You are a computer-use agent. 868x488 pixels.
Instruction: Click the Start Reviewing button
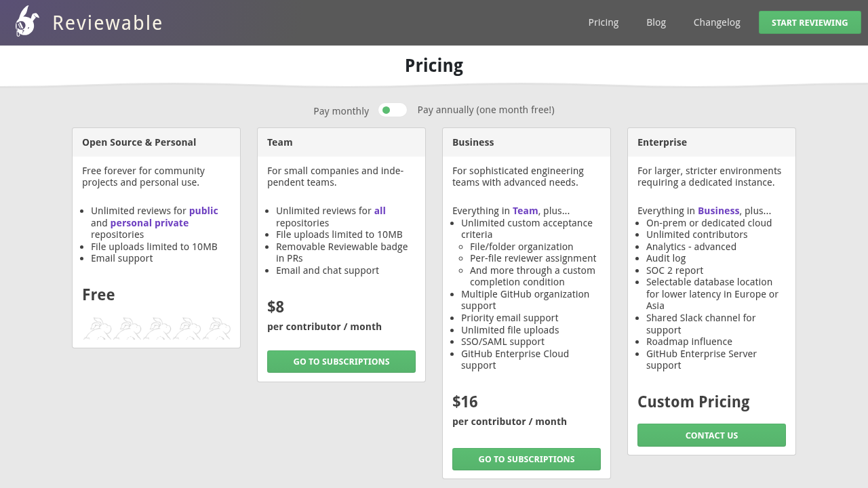(810, 22)
